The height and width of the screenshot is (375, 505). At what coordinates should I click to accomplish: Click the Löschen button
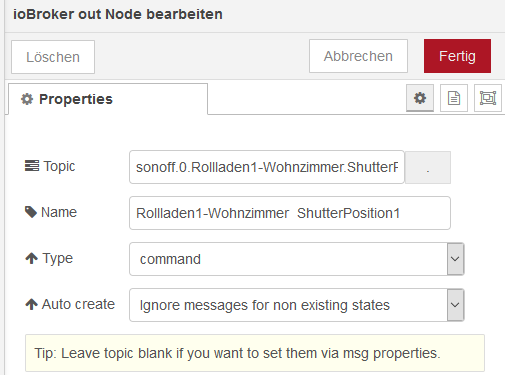pos(53,57)
